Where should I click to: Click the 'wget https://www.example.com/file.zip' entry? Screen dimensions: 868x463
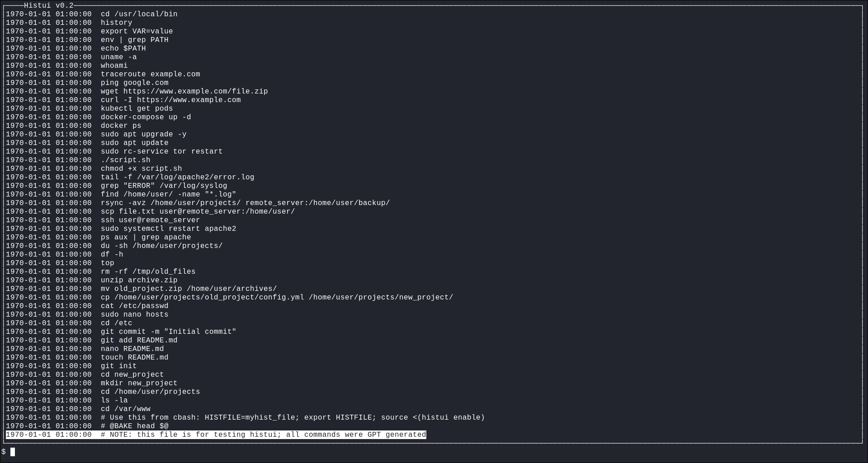coord(184,91)
